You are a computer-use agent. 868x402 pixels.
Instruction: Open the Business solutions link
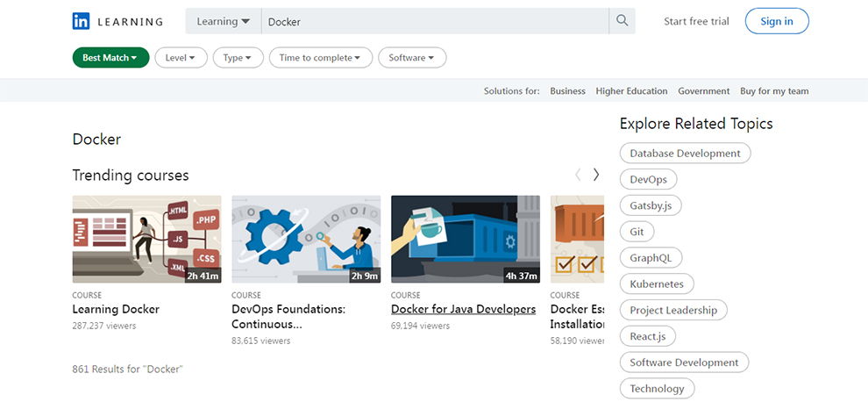tap(567, 91)
